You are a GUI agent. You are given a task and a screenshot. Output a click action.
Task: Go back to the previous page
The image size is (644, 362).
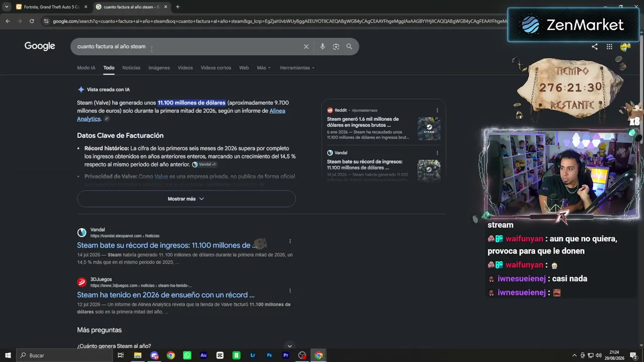(x=8, y=21)
